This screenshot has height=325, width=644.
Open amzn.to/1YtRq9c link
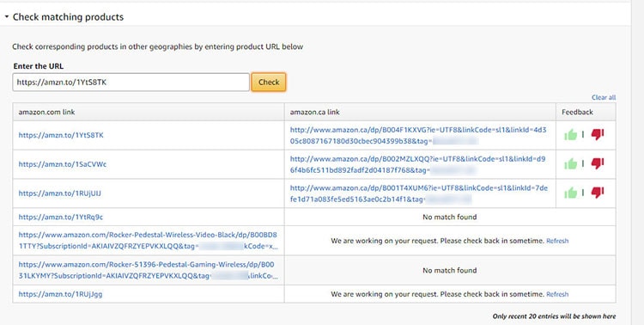coord(61,217)
